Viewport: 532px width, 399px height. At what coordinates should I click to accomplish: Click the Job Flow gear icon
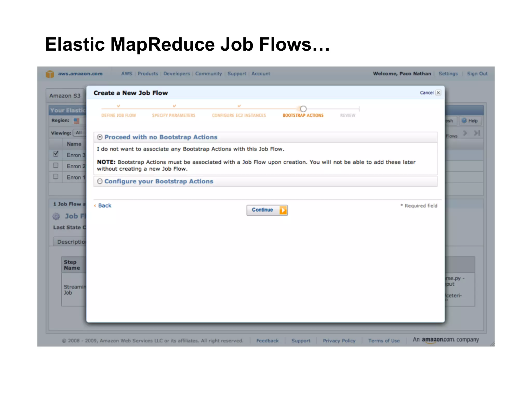(56, 216)
